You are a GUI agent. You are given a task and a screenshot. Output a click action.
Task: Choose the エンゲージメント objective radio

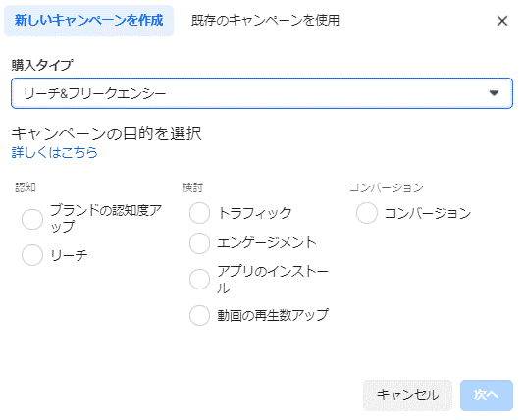(x=199, y=243)
